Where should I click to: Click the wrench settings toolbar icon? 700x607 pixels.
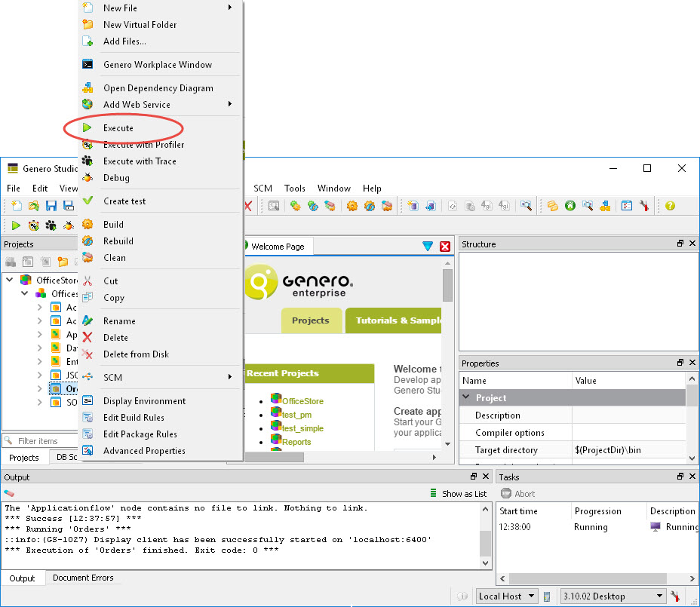[644, 205]
